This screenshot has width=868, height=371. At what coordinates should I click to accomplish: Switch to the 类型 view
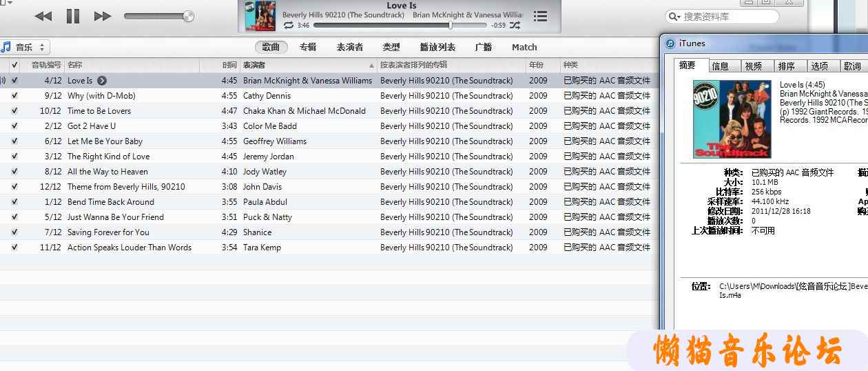pos(391,47)
